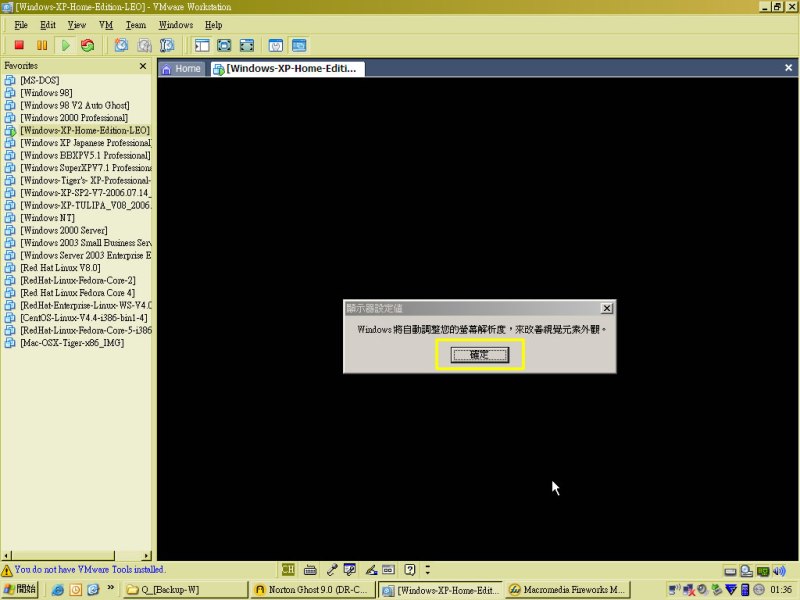This screenshot has height=600, width=800.
Task: Select [Windows 98] in Favorites
Action: (x=46, y=93)
